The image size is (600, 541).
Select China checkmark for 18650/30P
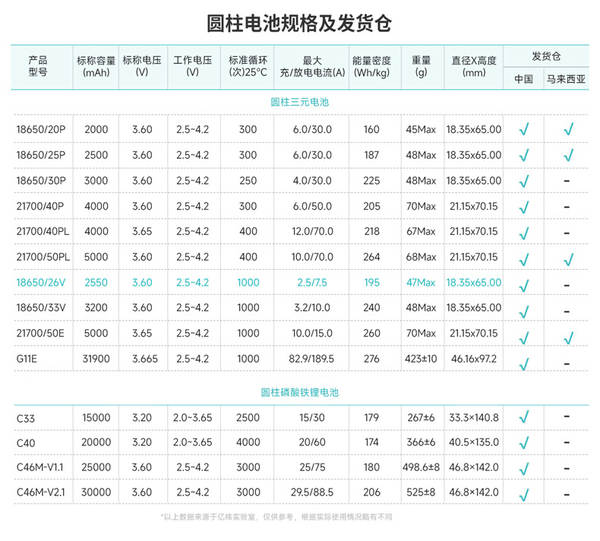click(x=524, y=181)
